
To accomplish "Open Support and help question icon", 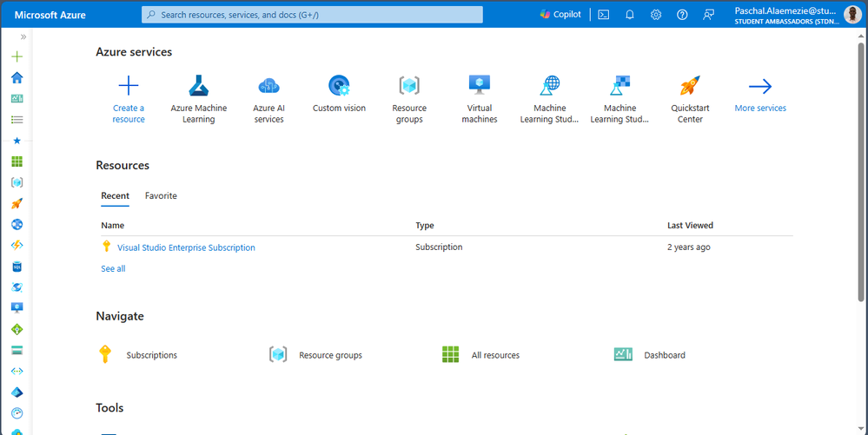I will [x=682, y=15].
